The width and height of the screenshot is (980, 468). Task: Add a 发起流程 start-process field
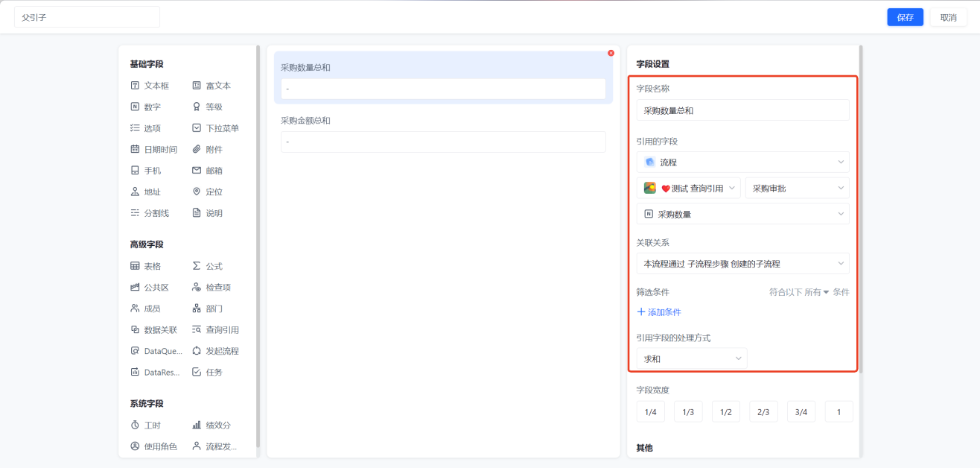tap(216, 351)
